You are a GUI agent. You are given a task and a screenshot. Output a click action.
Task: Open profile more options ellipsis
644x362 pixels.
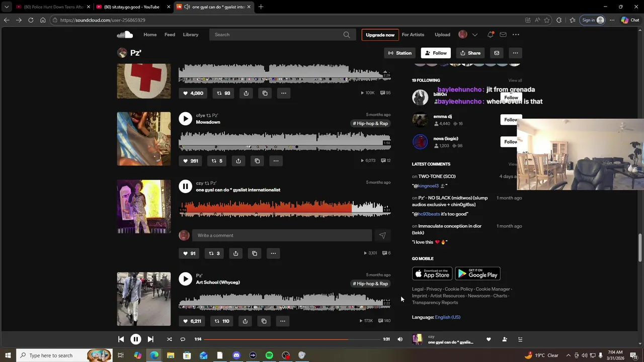(x=515, y=53)
